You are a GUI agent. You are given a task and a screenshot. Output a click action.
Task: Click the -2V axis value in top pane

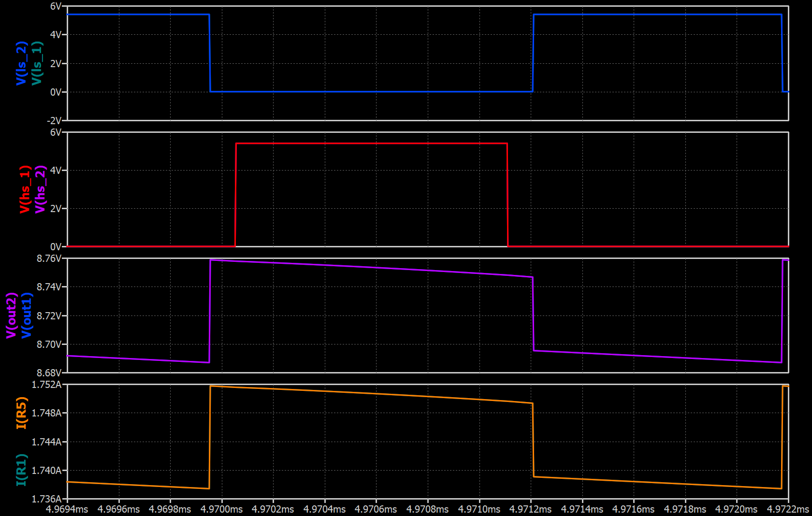[x=55, y=120]
